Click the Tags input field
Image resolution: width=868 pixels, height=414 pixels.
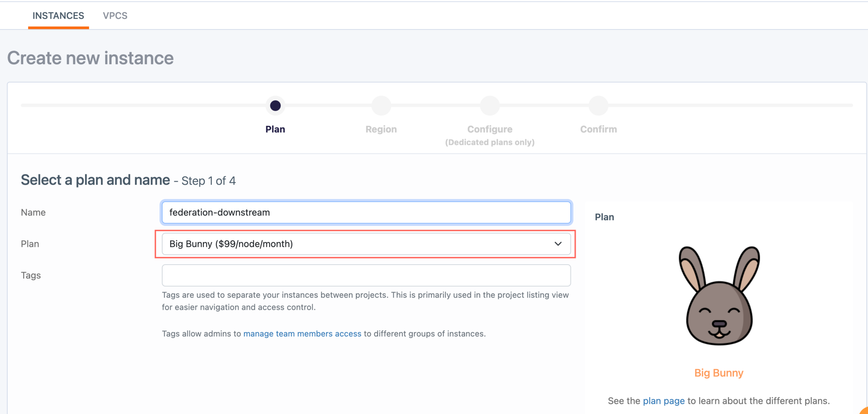[x=366, y=275]
